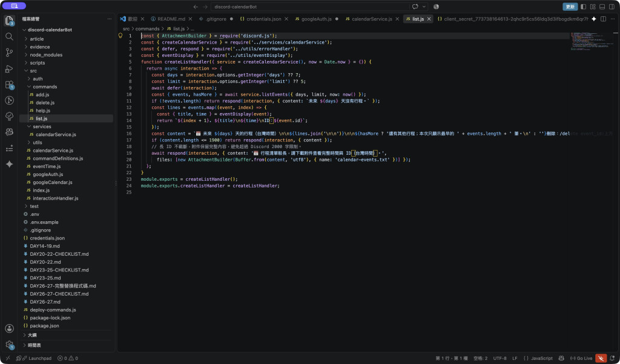Split the editor to the right

click(x=603, y=19)
